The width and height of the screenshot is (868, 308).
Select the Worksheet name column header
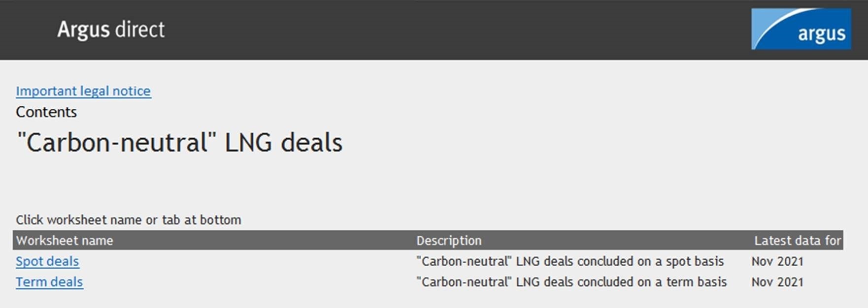pyautogui.click(x=65, y=241)
